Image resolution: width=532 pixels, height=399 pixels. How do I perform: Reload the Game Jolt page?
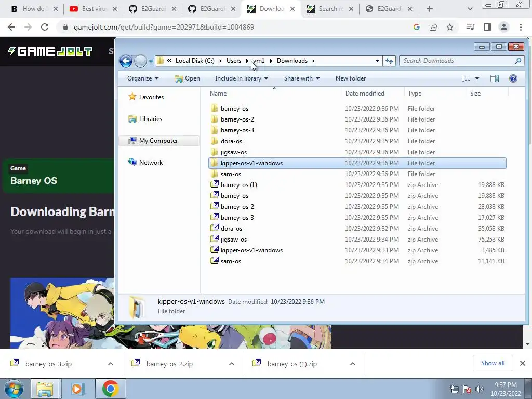[45, 27]
